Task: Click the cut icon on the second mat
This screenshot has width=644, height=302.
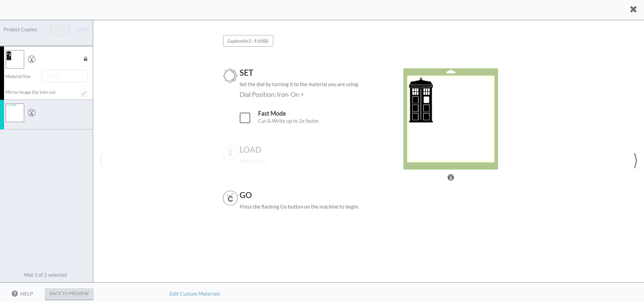Action: pyautogui.click(x=31, y=113)
